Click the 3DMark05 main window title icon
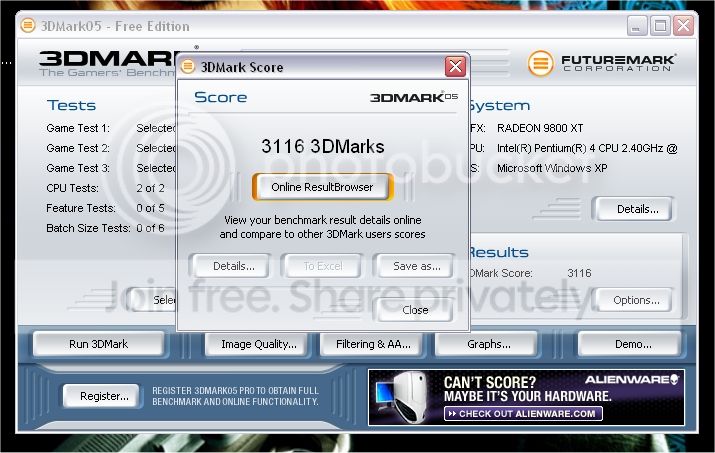The height and width of the screenshot is (453, 715). coord(28,25)
